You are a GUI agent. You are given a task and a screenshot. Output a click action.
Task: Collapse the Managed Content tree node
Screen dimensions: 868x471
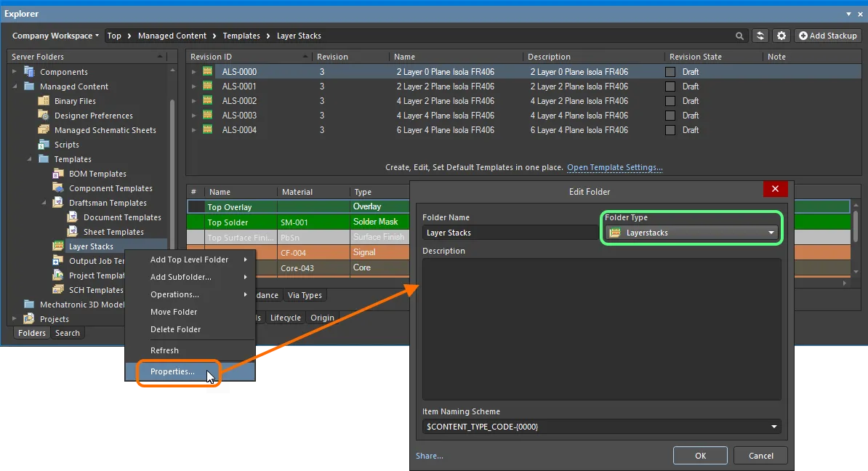click(x=15, y=86)
